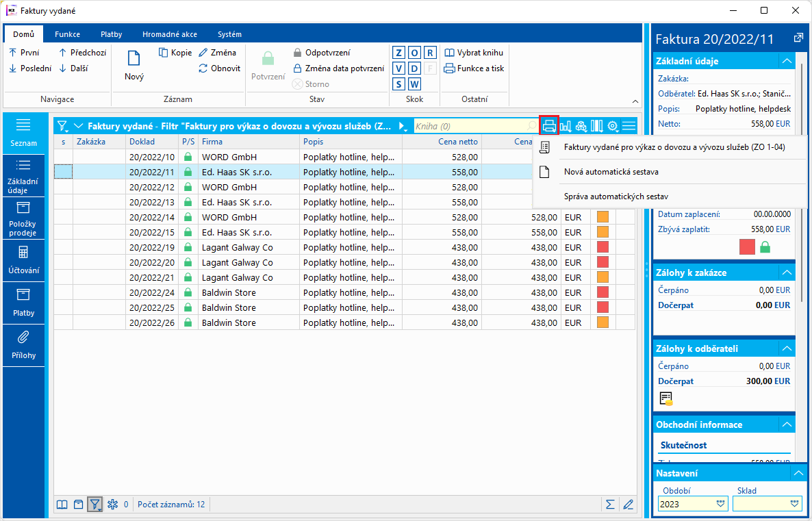
Task: Collapse the Základní údaje panel section
Action: (x=787, y=61)
